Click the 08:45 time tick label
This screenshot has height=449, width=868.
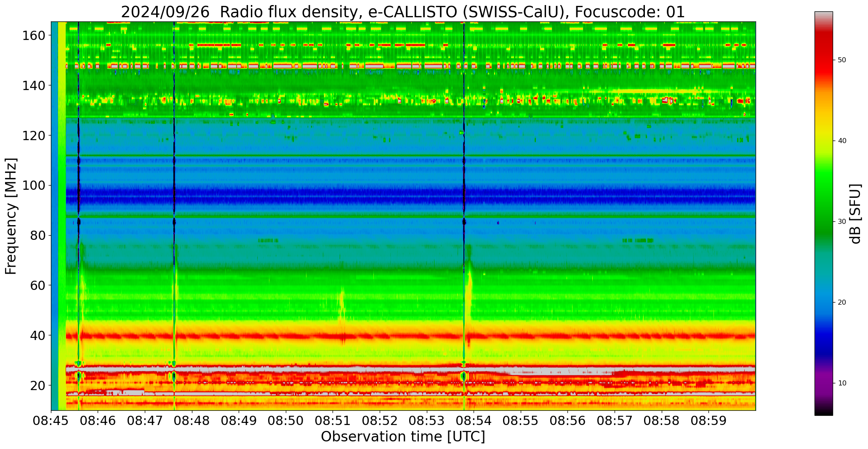coord(51,420)
